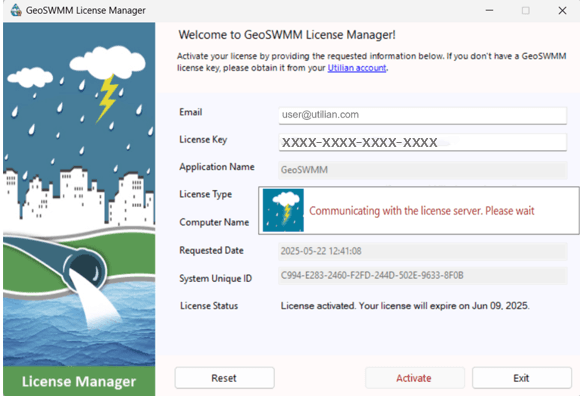This screenshot has width=580, height=400.
Task: Click the Exit button
Action: (x=522, y=378)
